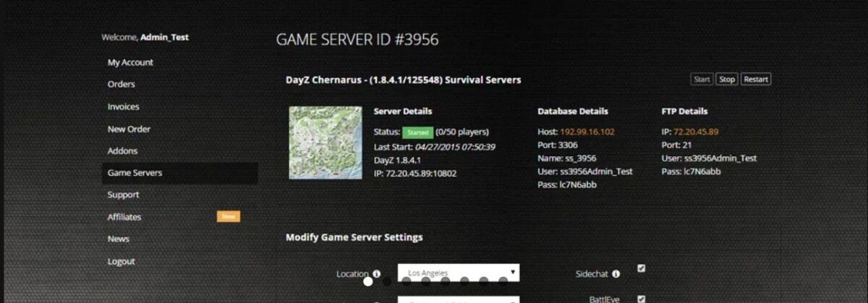Toggle the Sidechat checkbox
The width and height of the screenshot is (868, 303).
point(641,268)
